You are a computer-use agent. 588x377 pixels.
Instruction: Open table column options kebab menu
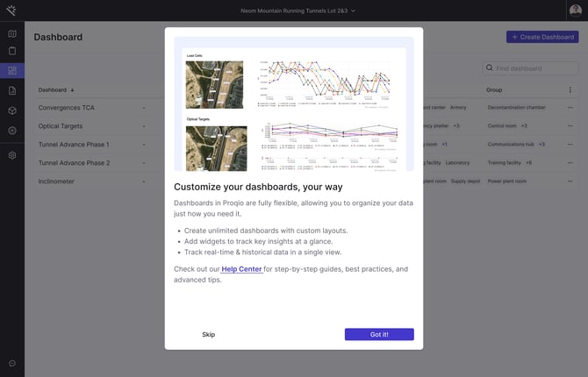(570, 89)
